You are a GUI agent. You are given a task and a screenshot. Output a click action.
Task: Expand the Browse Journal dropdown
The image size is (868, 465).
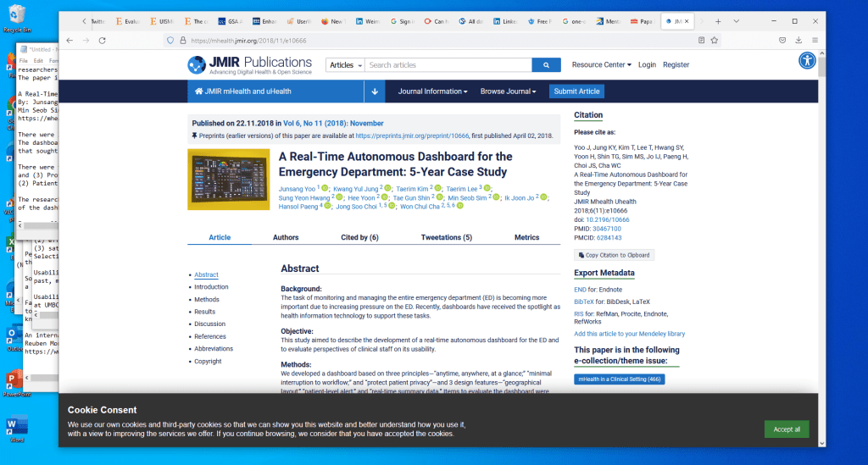508,91
